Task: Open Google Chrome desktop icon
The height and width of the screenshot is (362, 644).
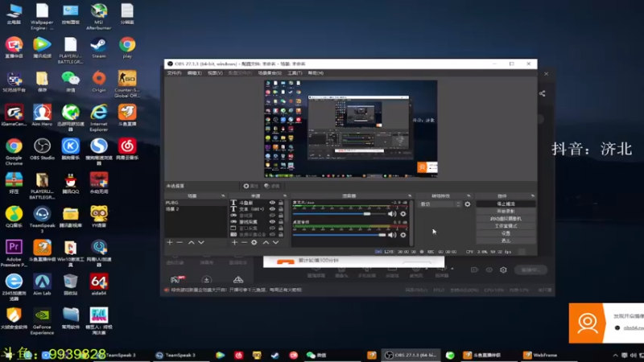Action: pyautogui.click(x=14, y=152)
